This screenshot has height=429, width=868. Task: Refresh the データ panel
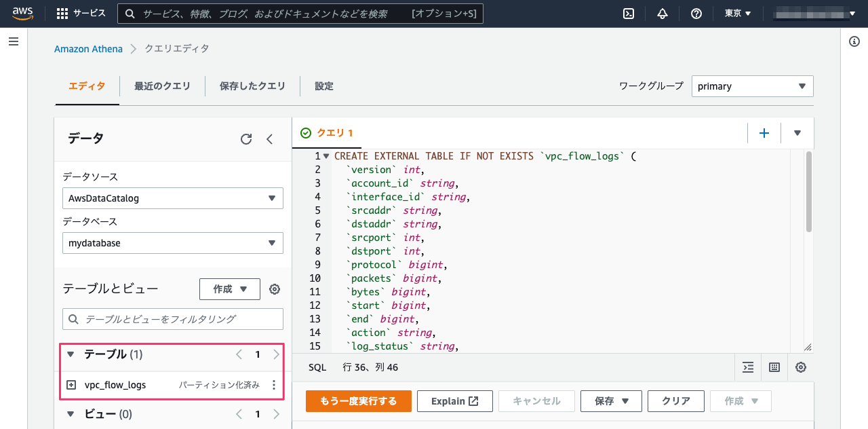(x=246, y=139)
